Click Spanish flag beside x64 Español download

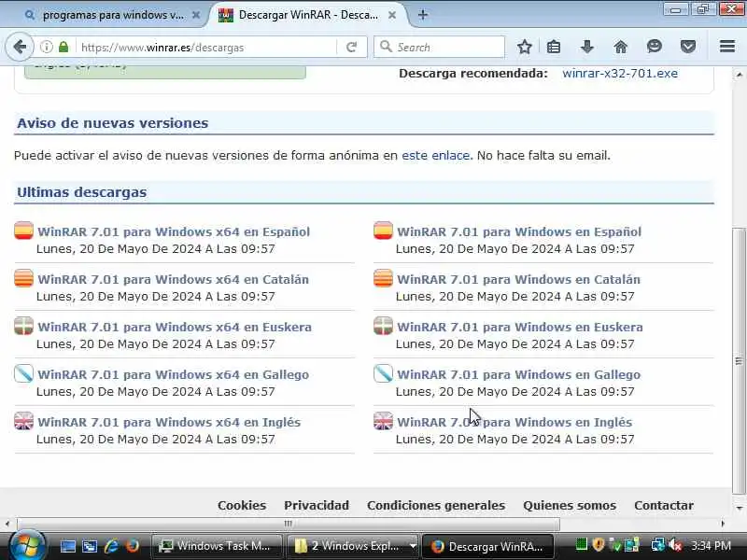click(24, 231)
